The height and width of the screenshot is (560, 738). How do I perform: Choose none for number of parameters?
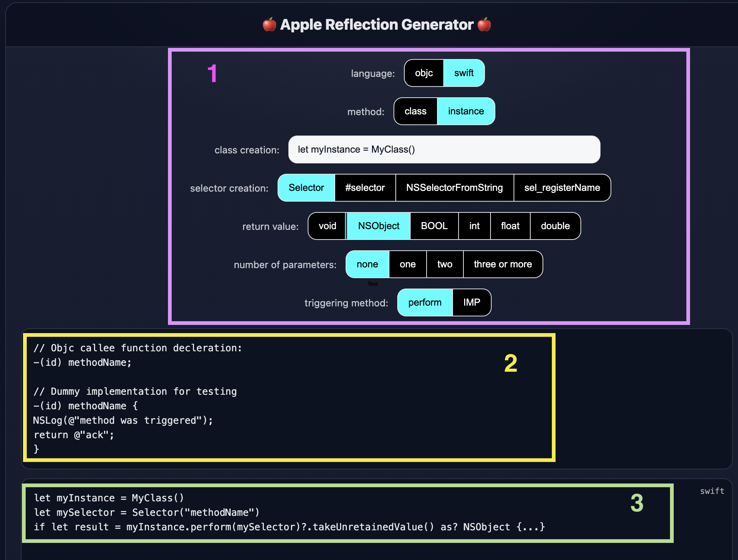[x=367, y=264]
